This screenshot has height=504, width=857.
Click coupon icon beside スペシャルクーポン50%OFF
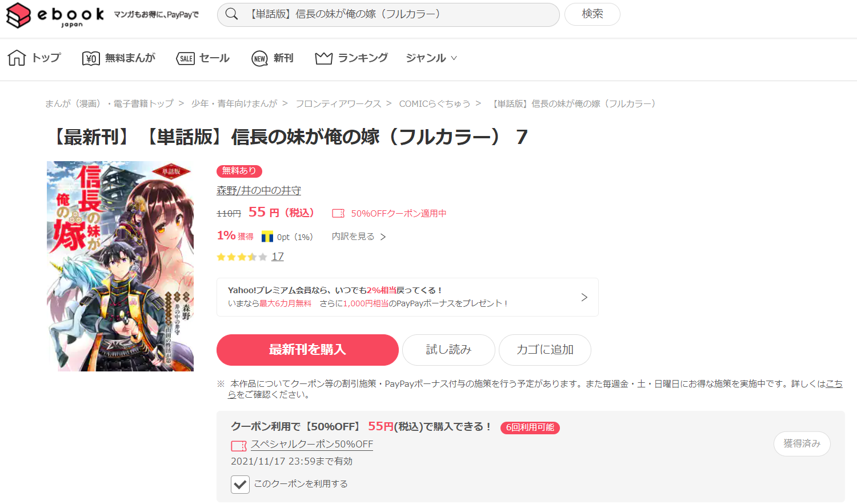click(239, 446)
